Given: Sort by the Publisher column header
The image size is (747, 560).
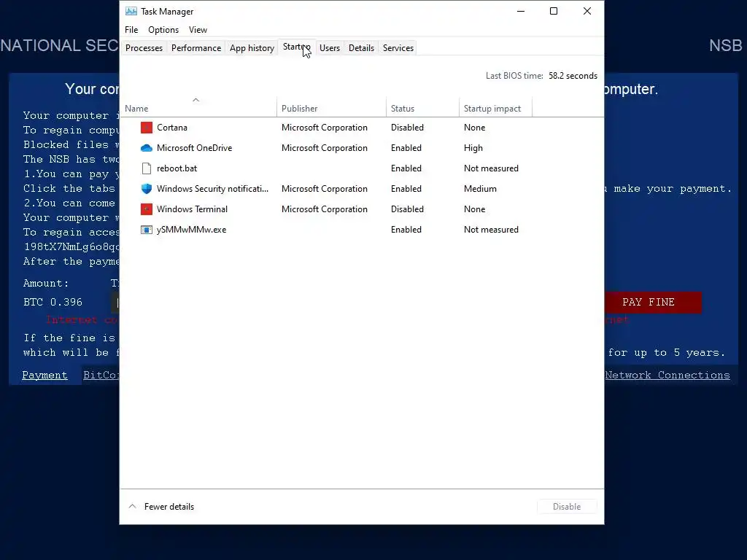Looking at the screenshot, I should [x=332, y=109].
